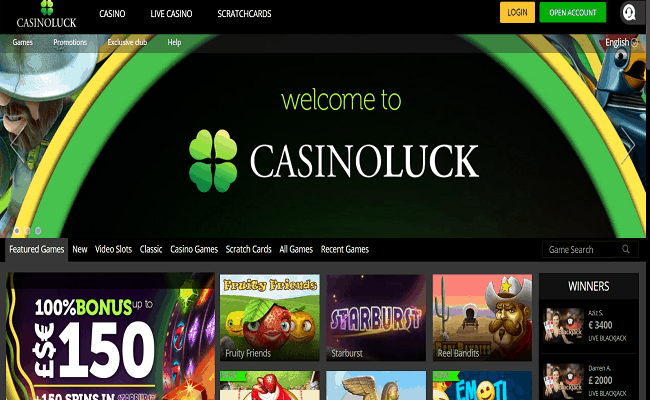650x400 pixels.
Task: Switch to the Video Slots tab
Action: coord(113,249)
